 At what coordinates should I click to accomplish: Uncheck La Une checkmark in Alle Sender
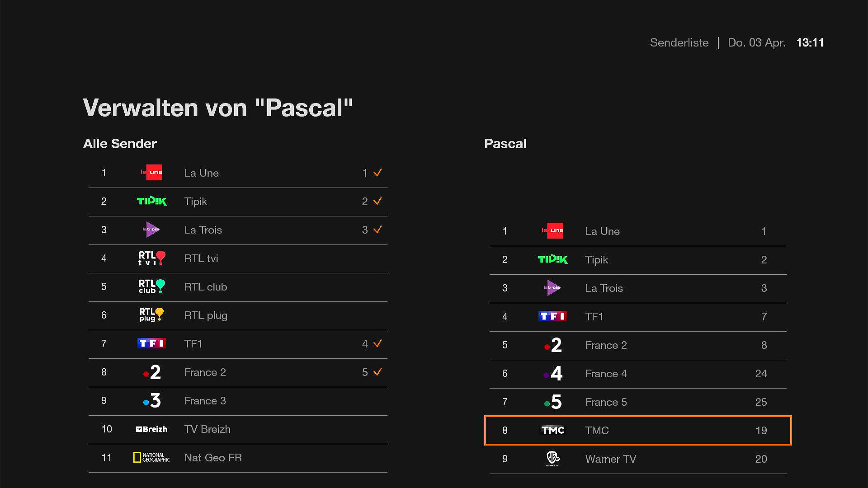tap(377, 173)
